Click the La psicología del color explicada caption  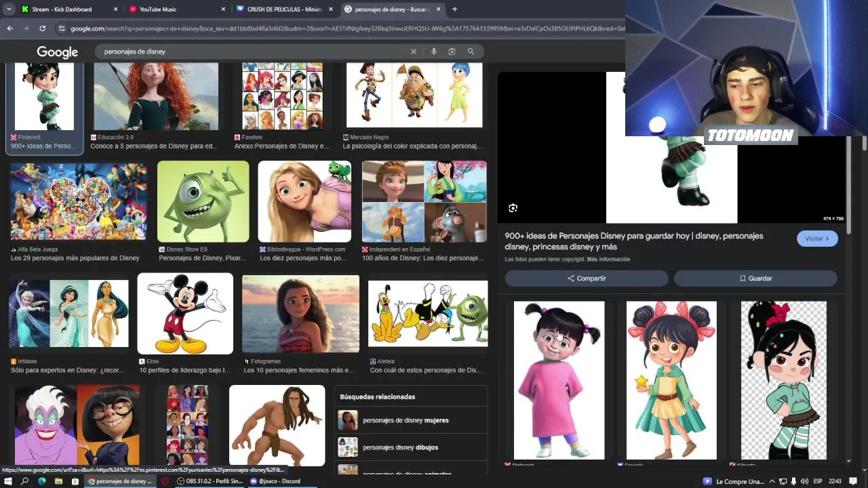tap(412, 146)
